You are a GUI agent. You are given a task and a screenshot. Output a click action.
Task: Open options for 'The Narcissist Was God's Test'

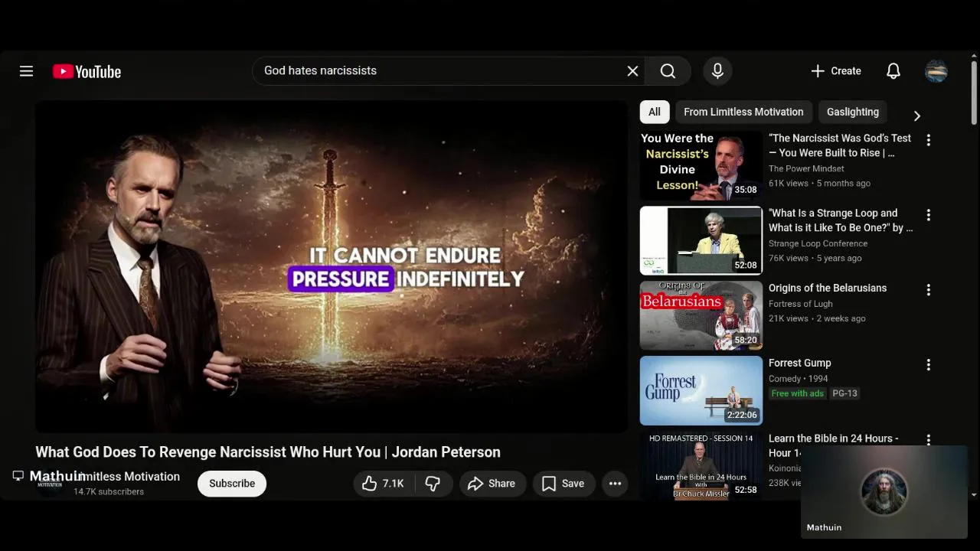(x=928, y=140)
